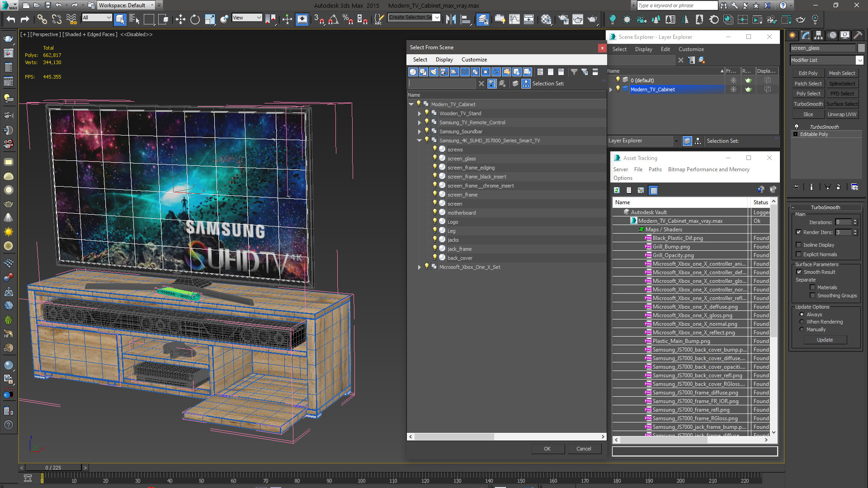Click the object color swatch beside screen_glass
868x488 pixels.
861,48
